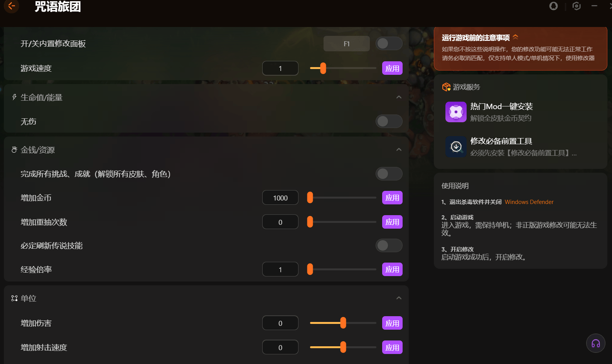The width and height of the screenshot is (612, 364).
Task: Click the 游戏速度 slider handle
Action: click(x=323, y=68)
